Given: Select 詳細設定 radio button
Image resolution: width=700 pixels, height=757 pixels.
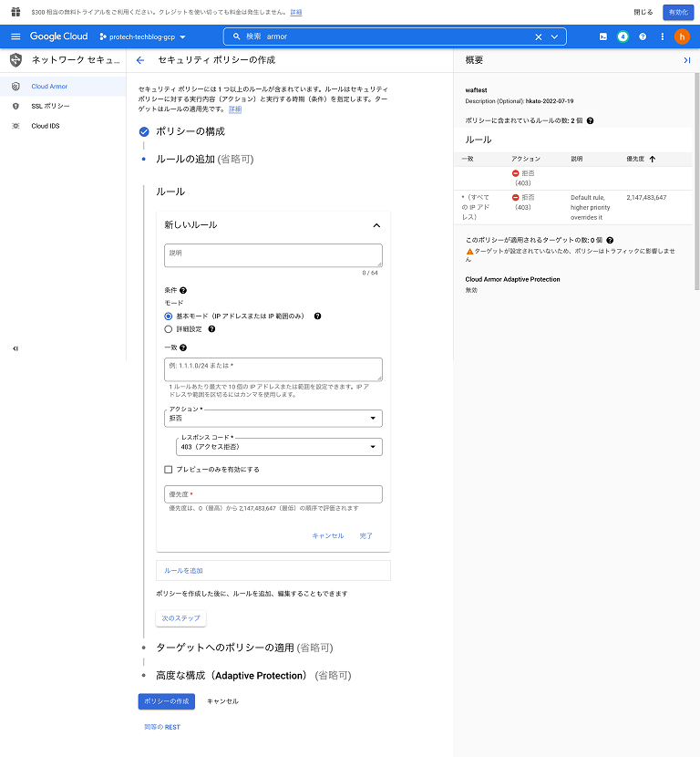Looking at the screenshot, I should (169, 328).
